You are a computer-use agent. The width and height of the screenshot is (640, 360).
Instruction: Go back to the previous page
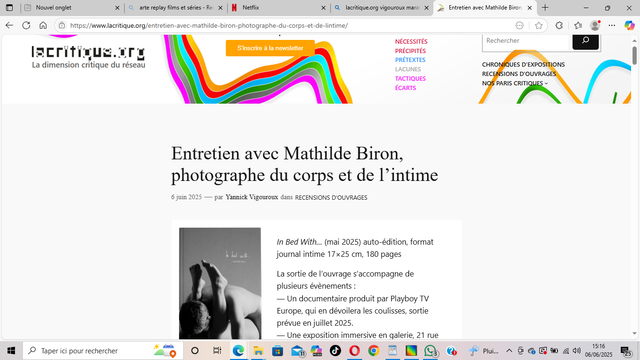click(9, 25)
